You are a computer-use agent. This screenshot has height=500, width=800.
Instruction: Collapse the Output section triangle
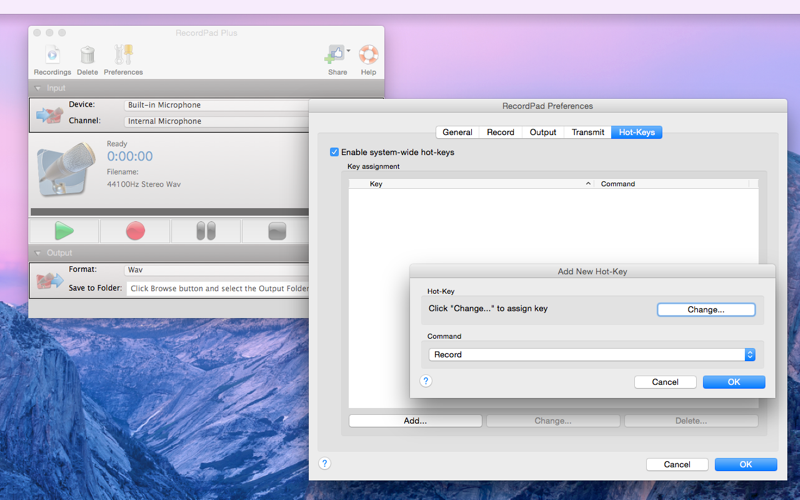point(38,253)
